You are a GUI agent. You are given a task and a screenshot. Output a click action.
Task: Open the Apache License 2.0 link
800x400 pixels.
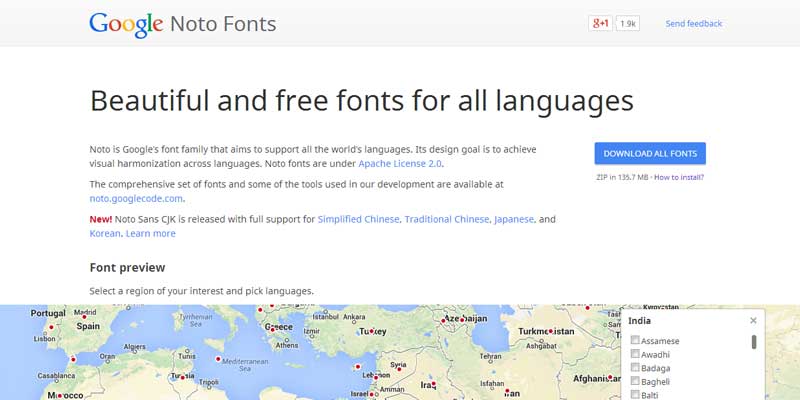point(400,163)
